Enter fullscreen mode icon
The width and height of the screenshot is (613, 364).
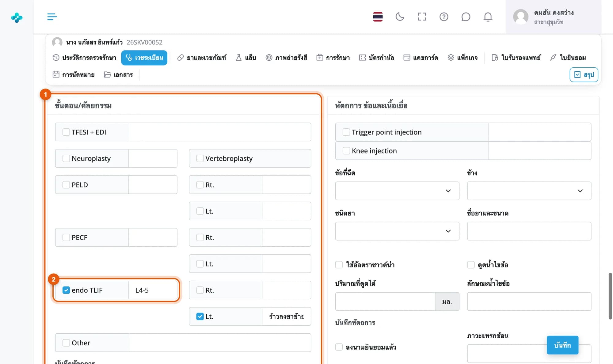click(x=422, y=17)
